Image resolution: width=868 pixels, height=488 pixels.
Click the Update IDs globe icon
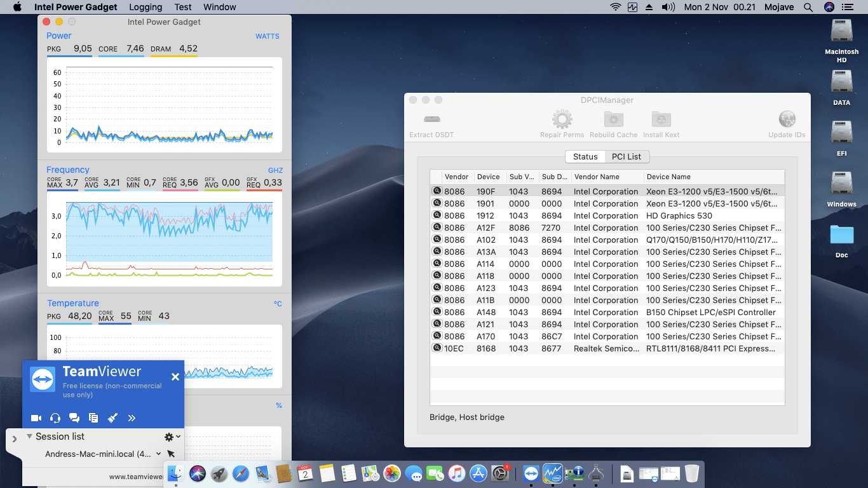787,119
